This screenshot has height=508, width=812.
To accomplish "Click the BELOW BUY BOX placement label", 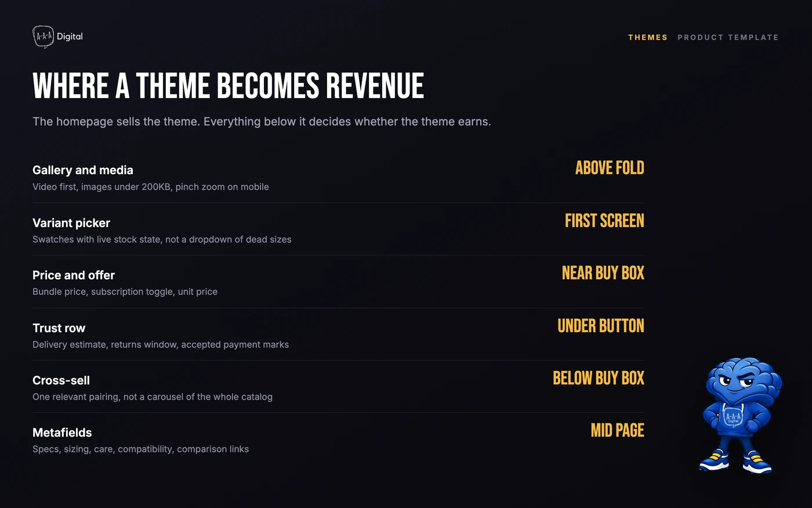I will (x=599, y=378).
